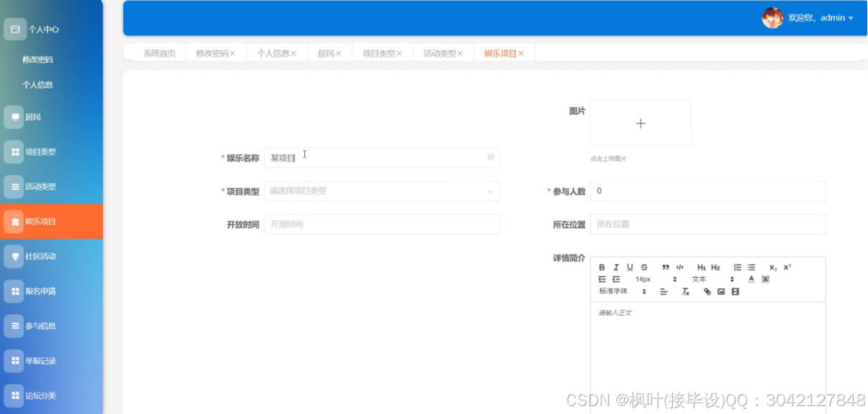Increase the indent in the editor
The image size is (868, 414).
tap(616, 279)
